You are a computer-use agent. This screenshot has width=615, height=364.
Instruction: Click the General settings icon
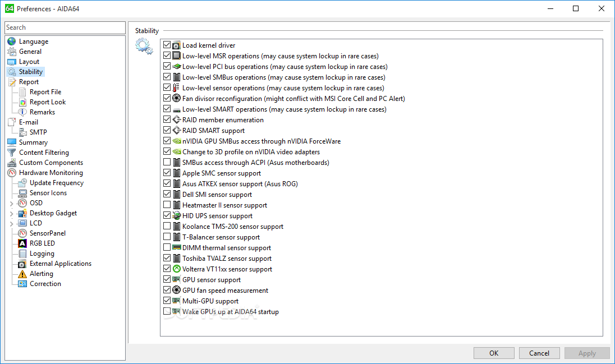tap(12, 52)
